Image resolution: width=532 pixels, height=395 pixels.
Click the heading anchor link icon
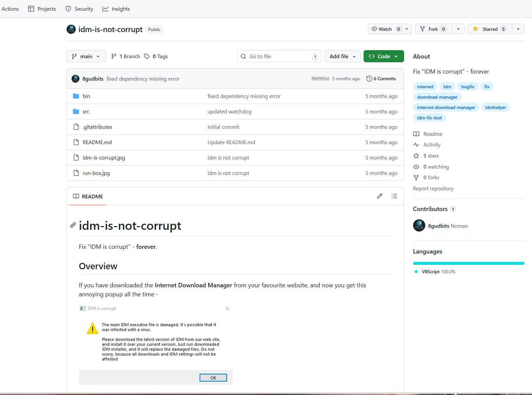73,225
